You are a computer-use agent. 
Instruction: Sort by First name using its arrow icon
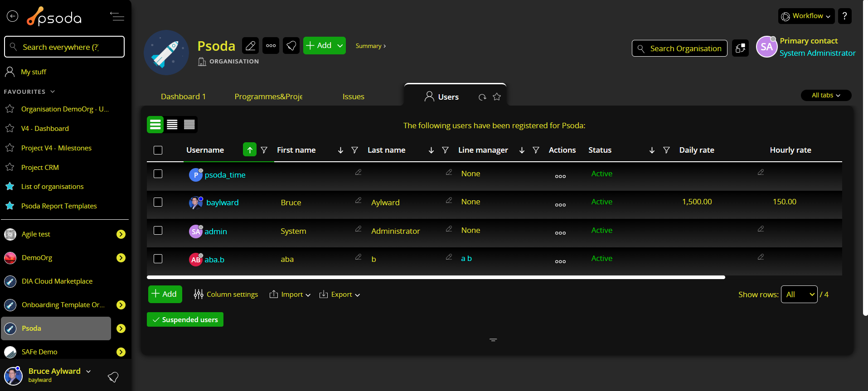point(340,150)
